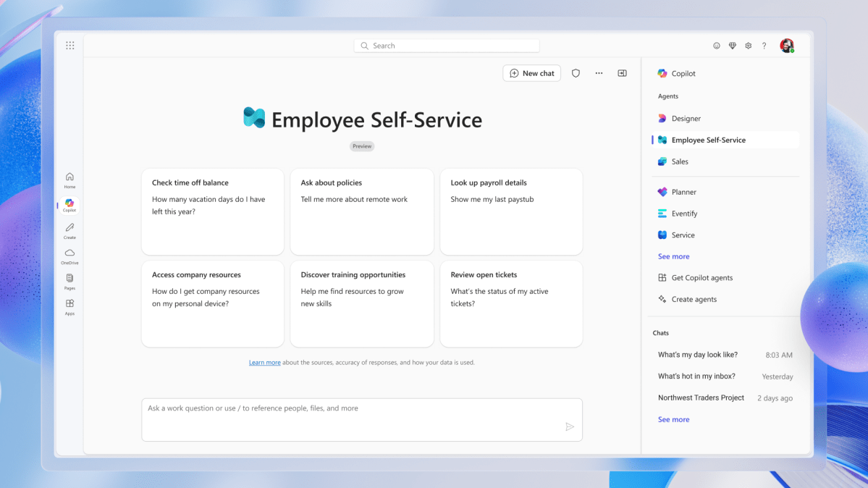This screenshot has height=488, width=868.
Task: Expand the more options ellipsis menu
Action: click(599, 73)
